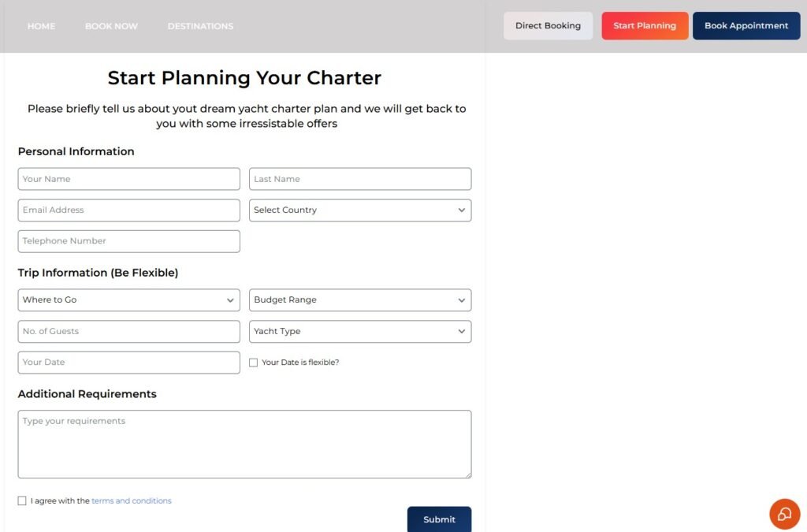Focus the Telephone Number field

128,241
